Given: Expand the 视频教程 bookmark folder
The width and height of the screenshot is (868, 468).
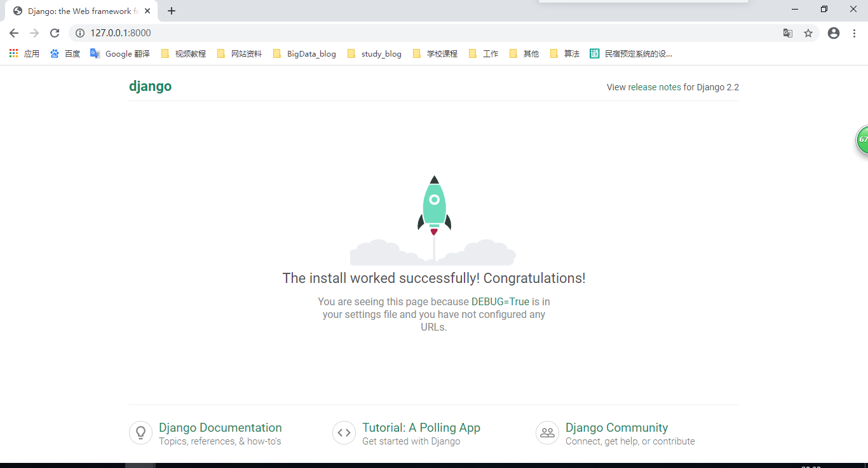Looking at the screenshot, I should click(184, 54).
